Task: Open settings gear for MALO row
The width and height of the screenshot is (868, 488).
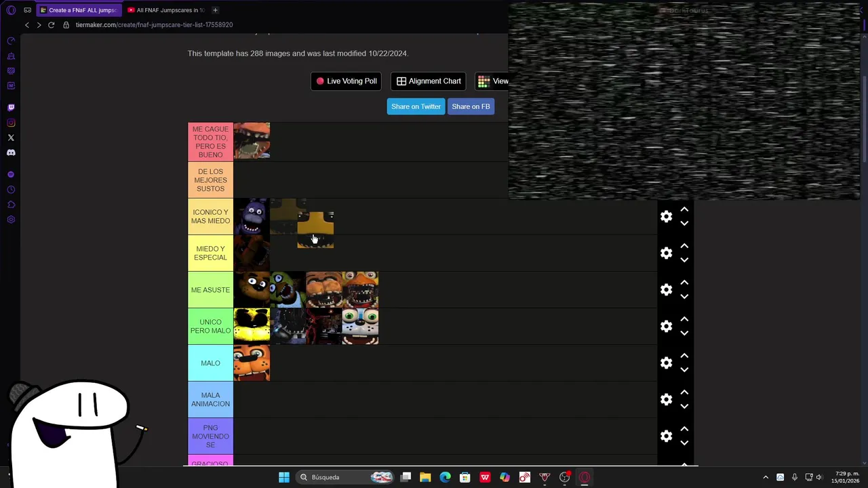Action: 667,363
